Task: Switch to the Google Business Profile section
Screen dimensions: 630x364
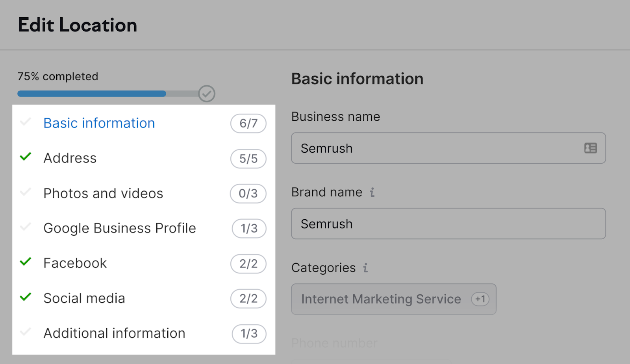Action: [x=120, y=228]
